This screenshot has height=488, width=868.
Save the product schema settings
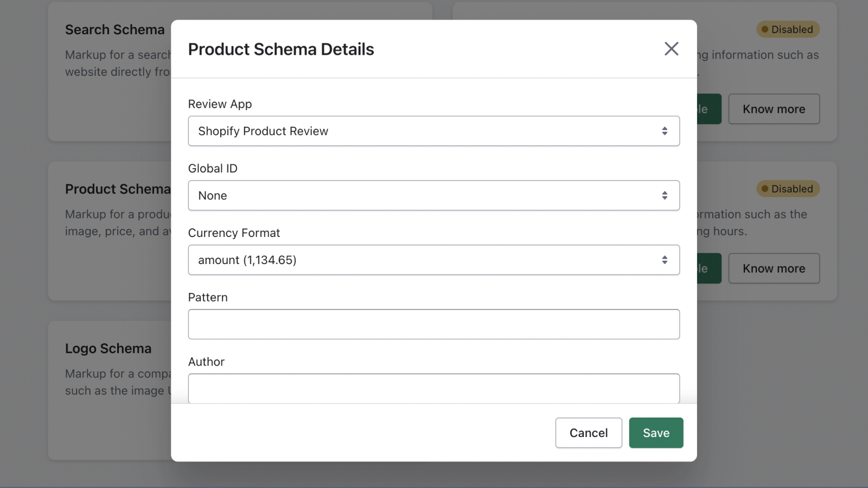point(655,433)
